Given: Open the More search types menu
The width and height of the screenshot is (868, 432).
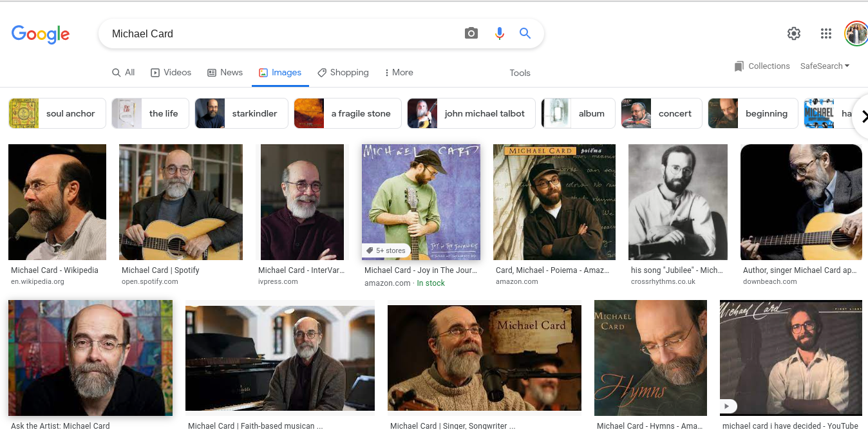Looking at the screenshot, I should [x=399, y=72].
